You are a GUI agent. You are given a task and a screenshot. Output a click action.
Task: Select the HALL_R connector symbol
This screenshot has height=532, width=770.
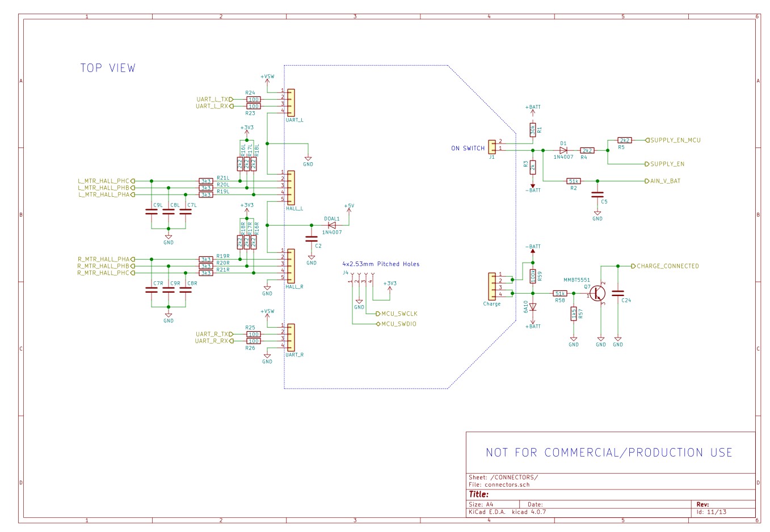click(291, 266)
